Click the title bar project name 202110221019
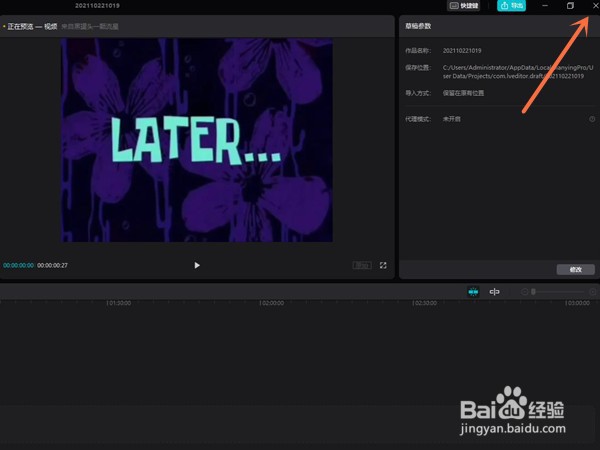Viewport: 600px width, 450px height. (97, 6)
